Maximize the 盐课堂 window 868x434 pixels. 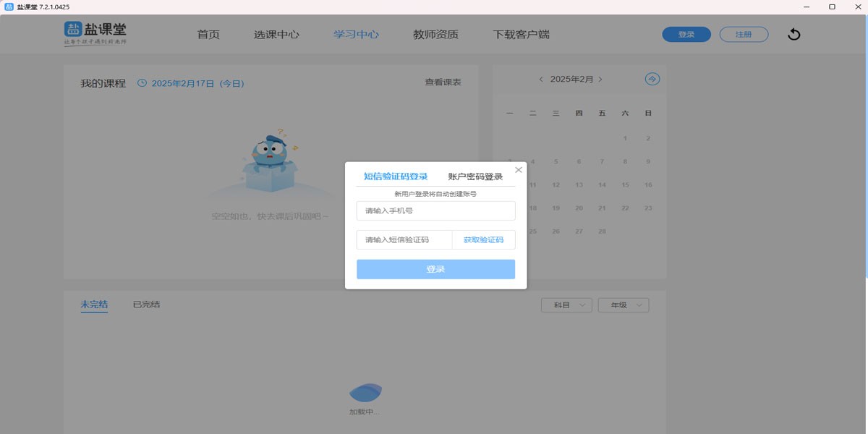click(x=832, y=7)
